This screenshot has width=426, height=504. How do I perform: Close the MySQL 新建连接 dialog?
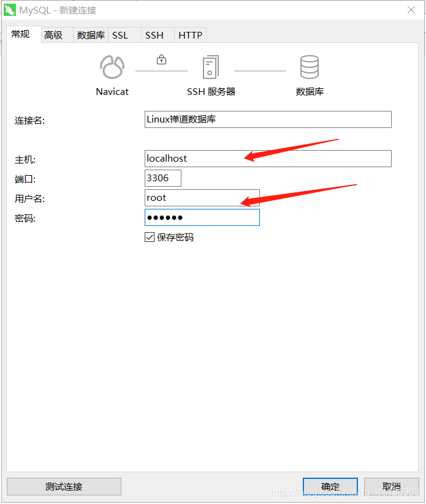pos(411,10)
